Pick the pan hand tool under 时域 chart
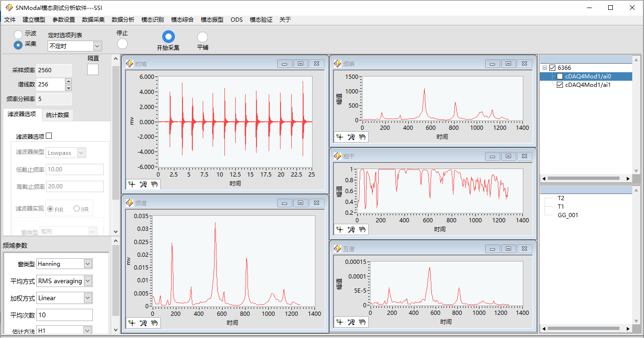This screenshot has width=644, height=338. 155,184
